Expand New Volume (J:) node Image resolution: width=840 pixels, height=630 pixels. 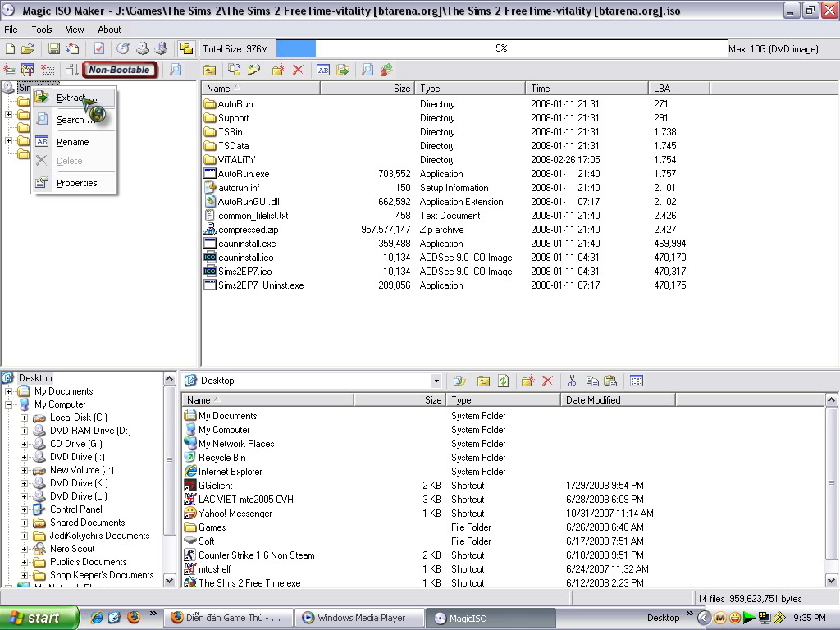[24, 470]
